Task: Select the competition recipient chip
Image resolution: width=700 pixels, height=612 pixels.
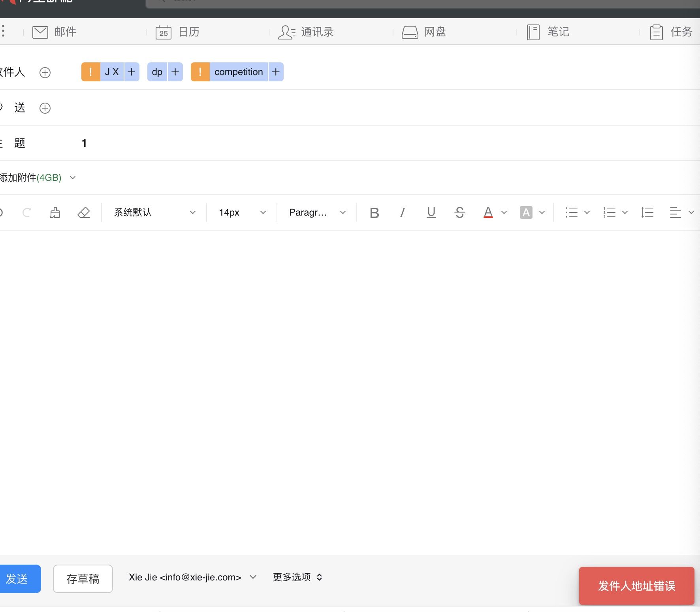Action: pos(239,72)
